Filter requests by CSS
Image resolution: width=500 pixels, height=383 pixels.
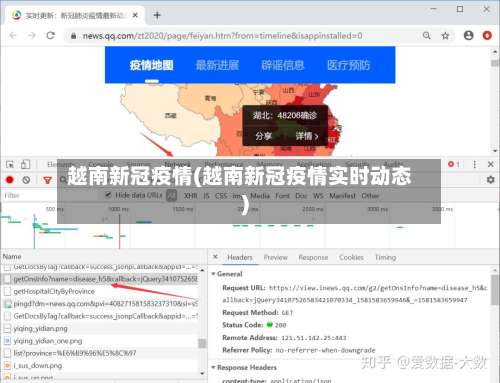coord(221,196)
